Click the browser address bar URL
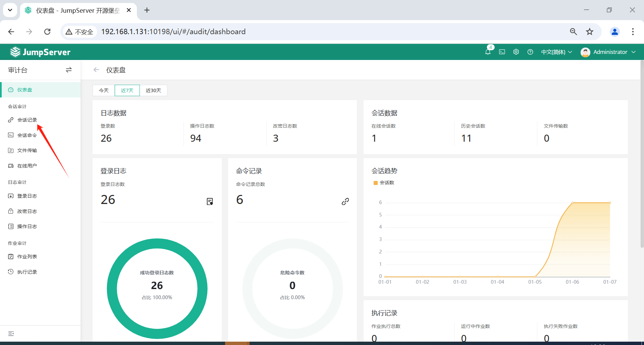 [x=173, y=31]
